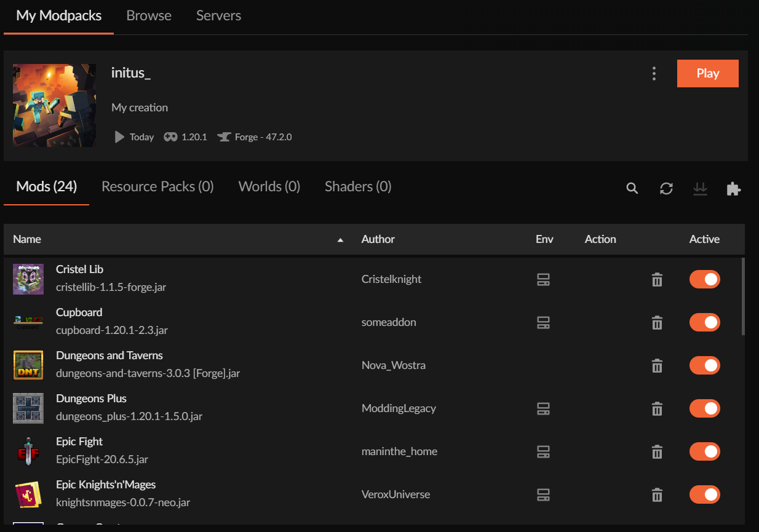
Task: Click the Name column sort arrow
Action: tap(340, 240)
